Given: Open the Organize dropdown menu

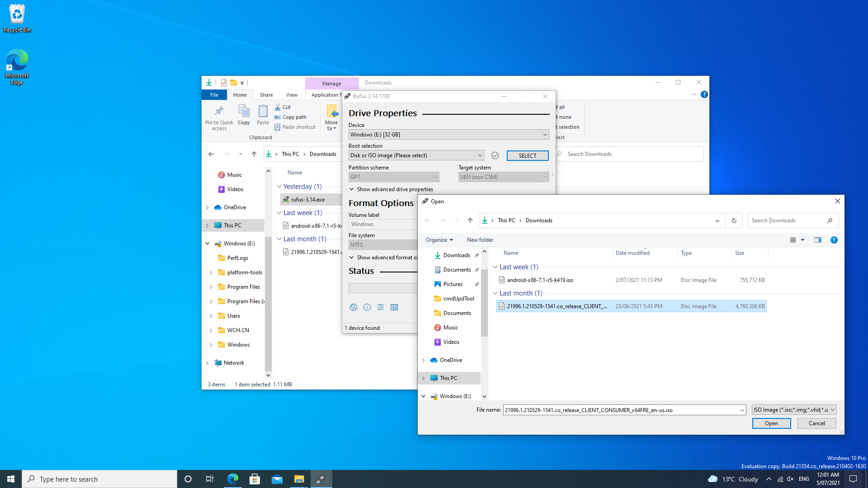Looking at the screenshot, I should pyautogui.click(x=439, y=240).
